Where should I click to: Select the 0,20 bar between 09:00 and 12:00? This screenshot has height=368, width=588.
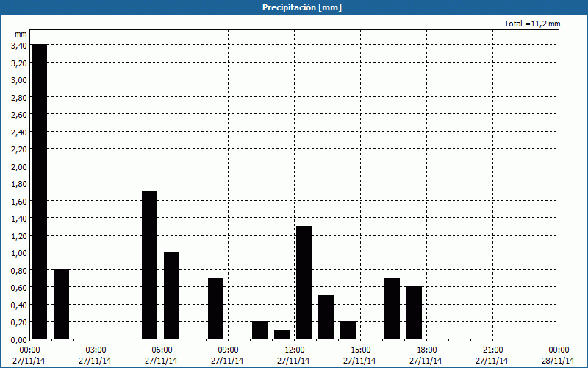(x=260, y=330)
